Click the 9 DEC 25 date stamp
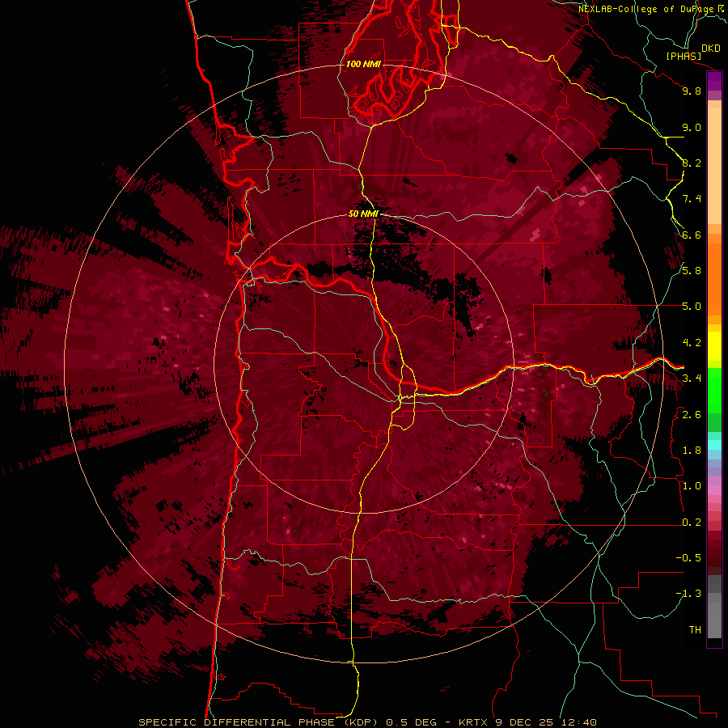The image size is (728, 728). (524, 722)
